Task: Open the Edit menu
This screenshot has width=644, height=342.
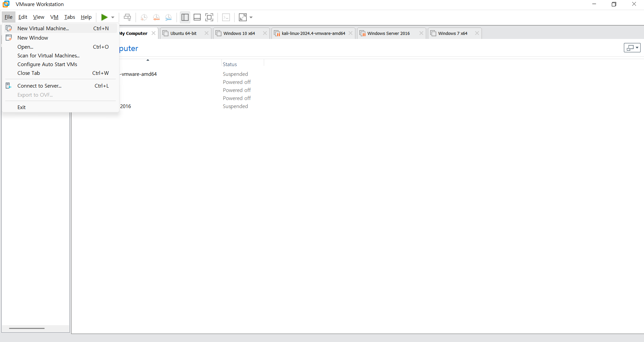Action: (x=23, y=17)
